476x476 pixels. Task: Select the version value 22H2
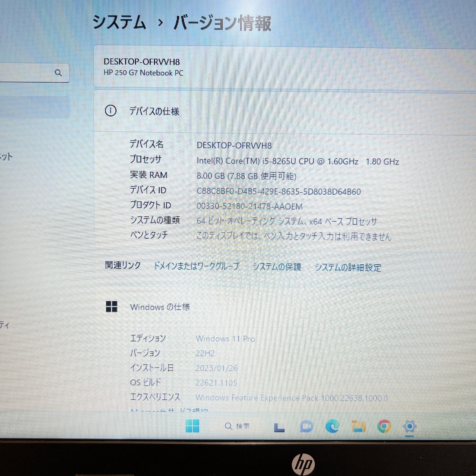[x=205, y=353]
